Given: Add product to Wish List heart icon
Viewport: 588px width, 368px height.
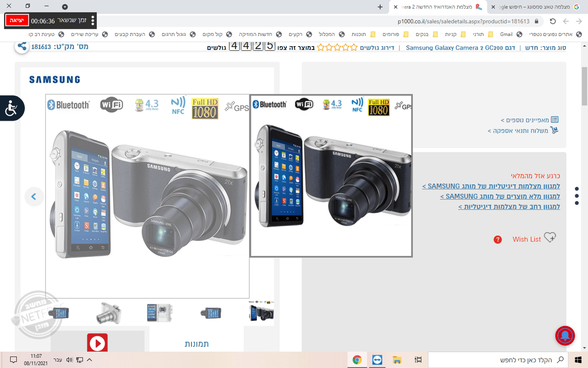Looking at the screenshot, I should pyautogui.click(x=550, y=238).
